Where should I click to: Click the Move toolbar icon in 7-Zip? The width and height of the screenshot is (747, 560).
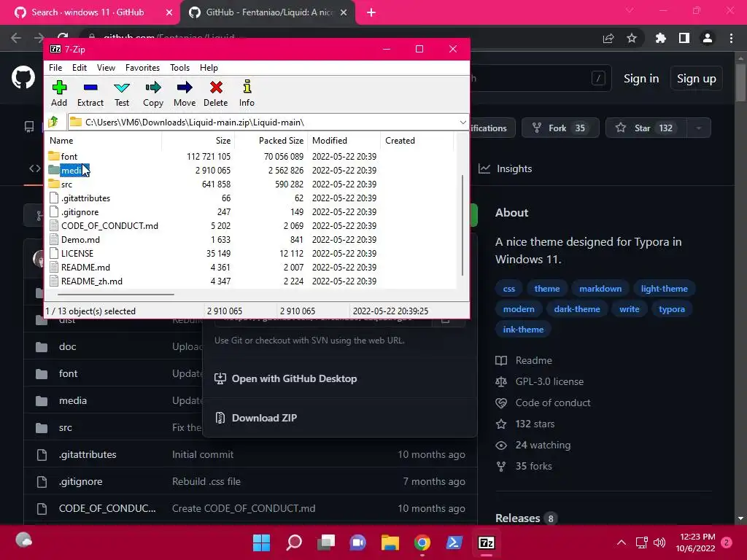pos(185,93)
